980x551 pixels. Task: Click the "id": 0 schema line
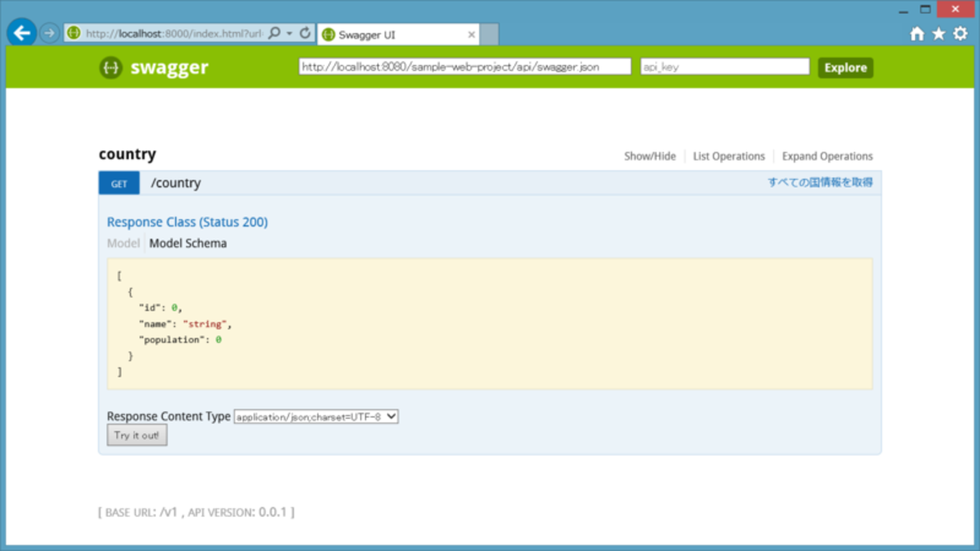pyautogui.click(x=161, y=308)
